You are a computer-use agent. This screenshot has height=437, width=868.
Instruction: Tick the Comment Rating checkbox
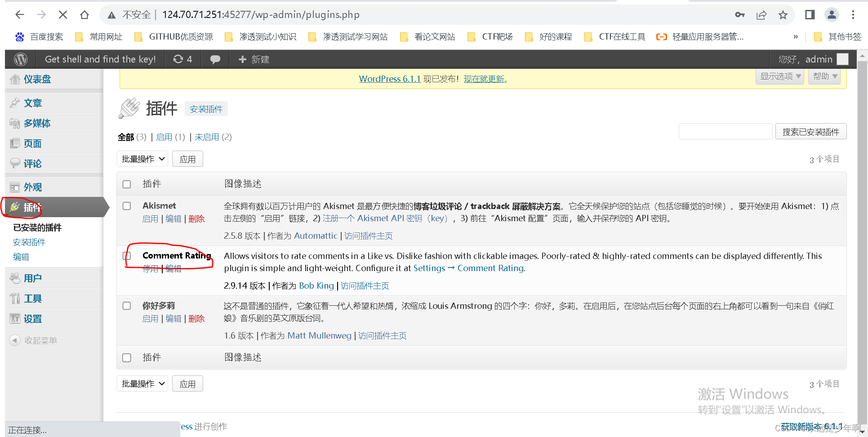tap(127, 256)
